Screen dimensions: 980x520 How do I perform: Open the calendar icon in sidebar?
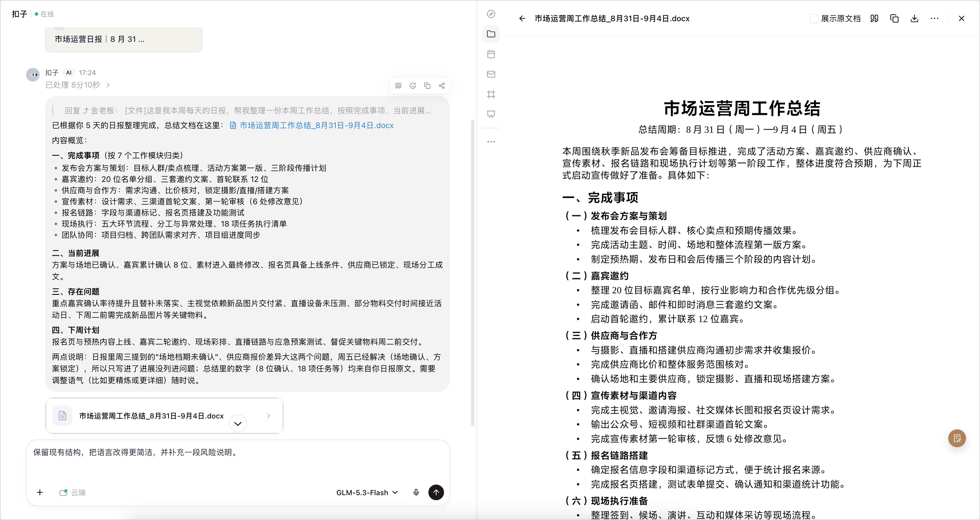(x=491, y=54)
